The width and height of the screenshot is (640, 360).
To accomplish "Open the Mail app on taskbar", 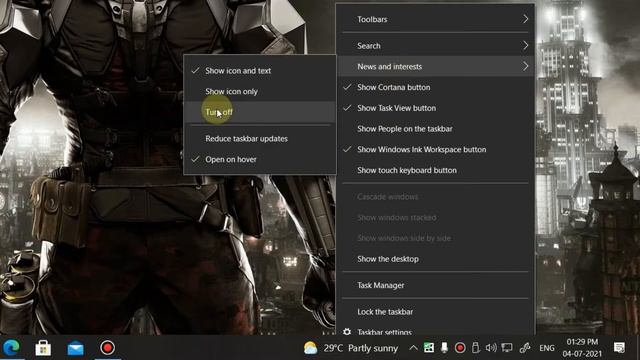I will 76,348.
